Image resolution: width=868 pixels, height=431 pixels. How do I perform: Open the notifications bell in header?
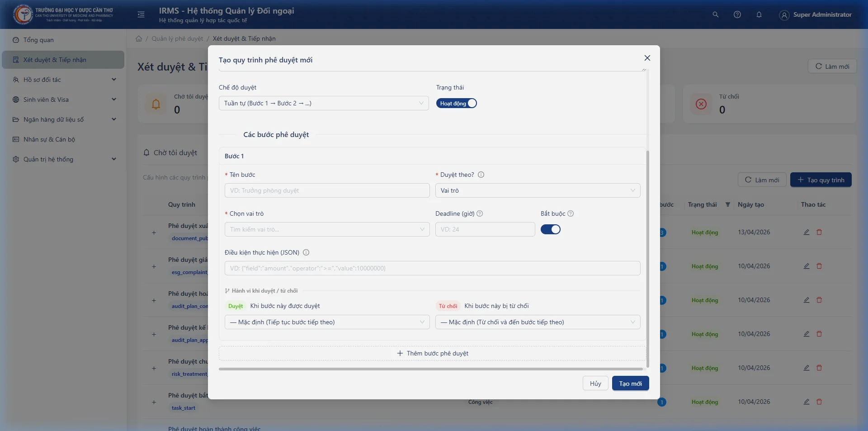point(759,14)
